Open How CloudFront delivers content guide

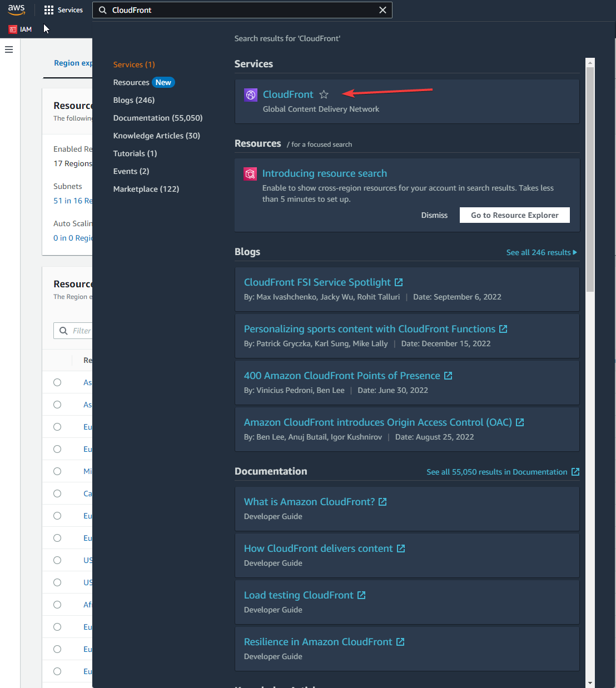(319, 549)
